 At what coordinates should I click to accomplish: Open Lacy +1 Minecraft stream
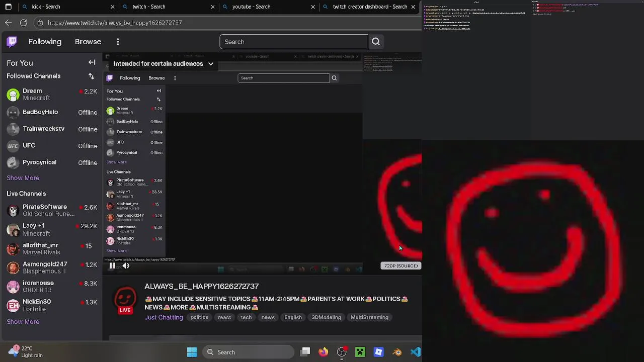pyautogui.click(x=52, y=229)
